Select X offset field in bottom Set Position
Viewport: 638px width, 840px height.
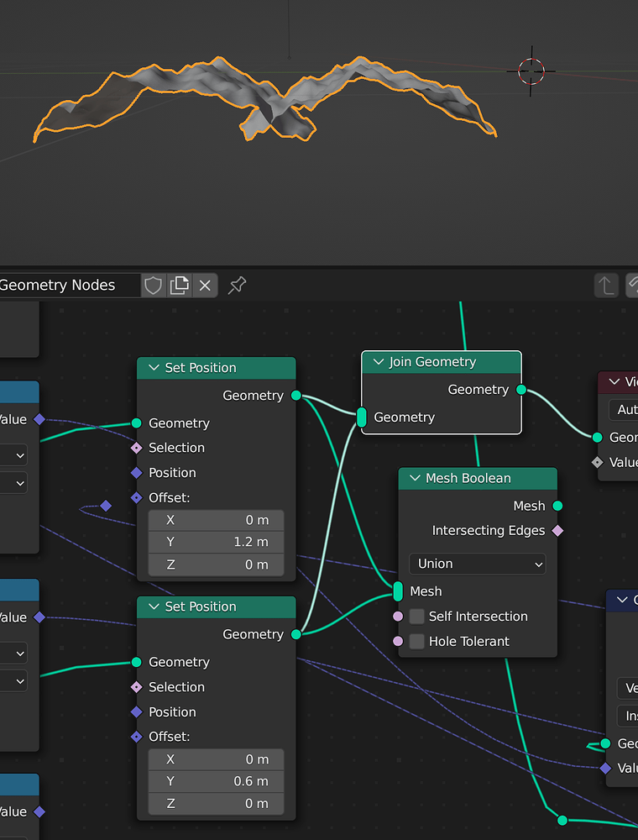click(x=216, y=759)
